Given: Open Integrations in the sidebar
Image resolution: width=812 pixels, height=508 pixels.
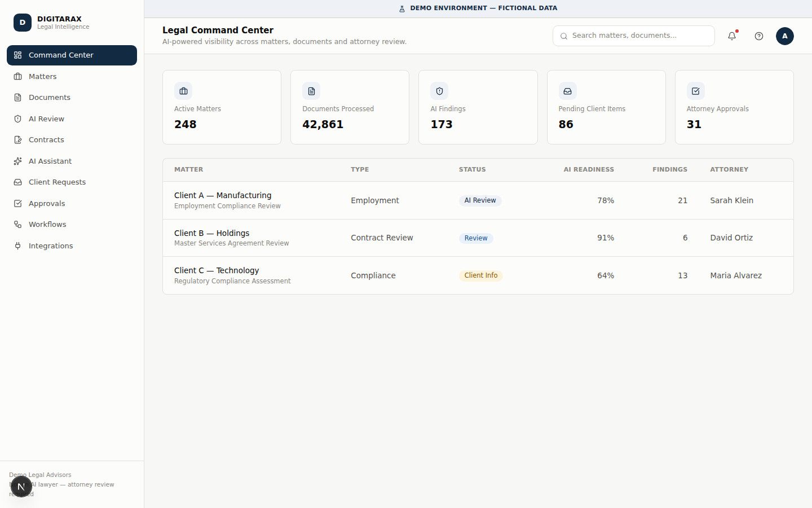Looking at the screenshot, I should [x=72, y=246].
